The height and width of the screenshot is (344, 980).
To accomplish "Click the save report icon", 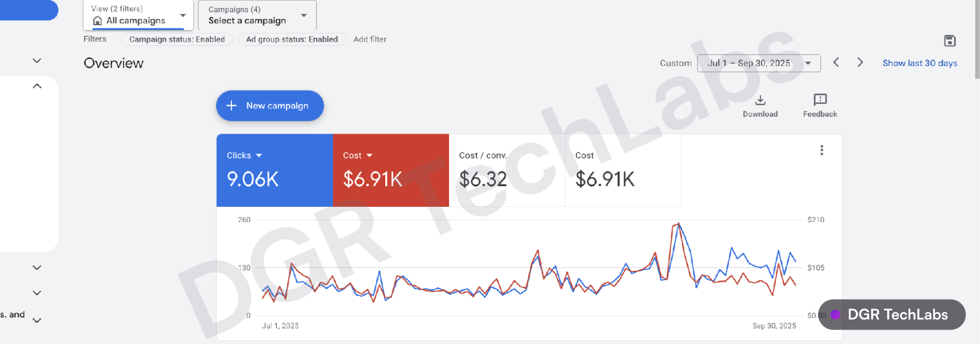I will [x=950, y=41].
